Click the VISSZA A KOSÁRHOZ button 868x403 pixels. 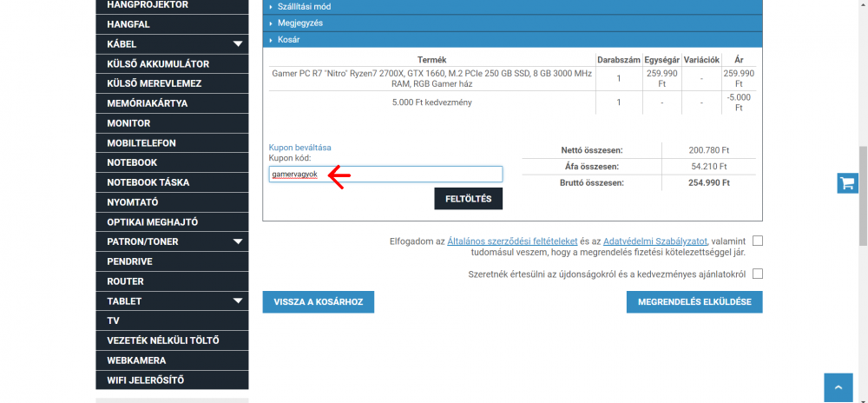319,301
